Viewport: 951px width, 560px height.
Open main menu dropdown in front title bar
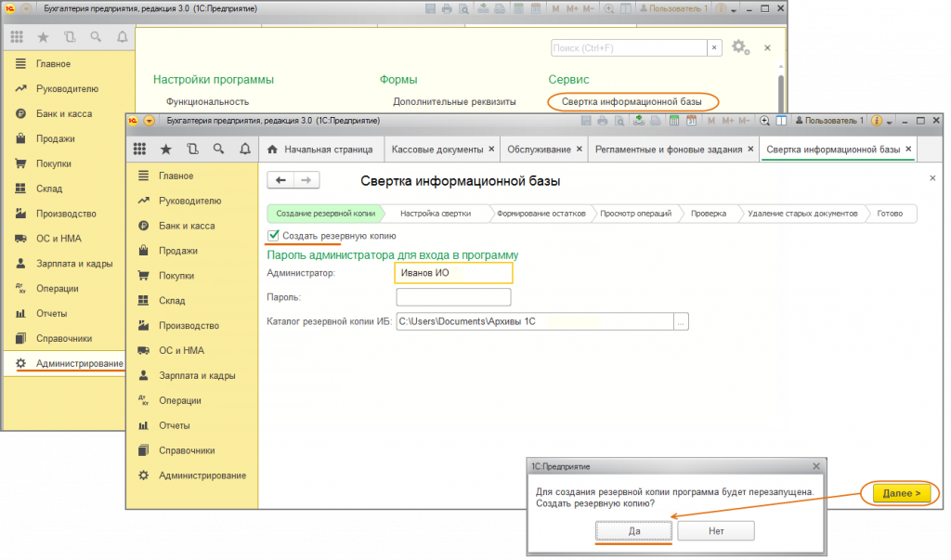tap(149, 121)
